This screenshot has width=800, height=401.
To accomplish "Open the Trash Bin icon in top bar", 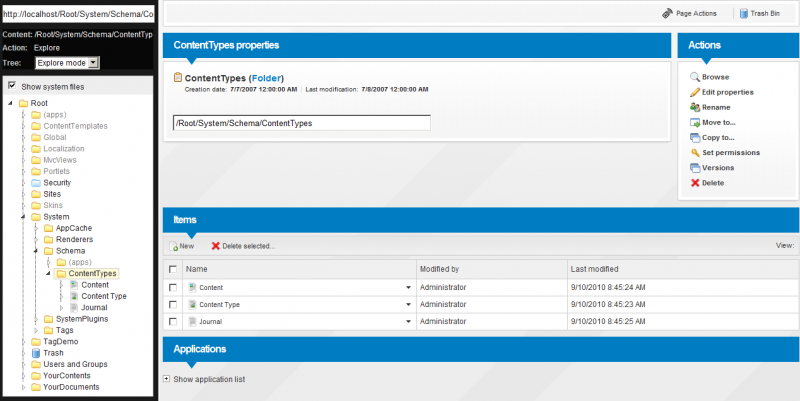I will point(744,14).
